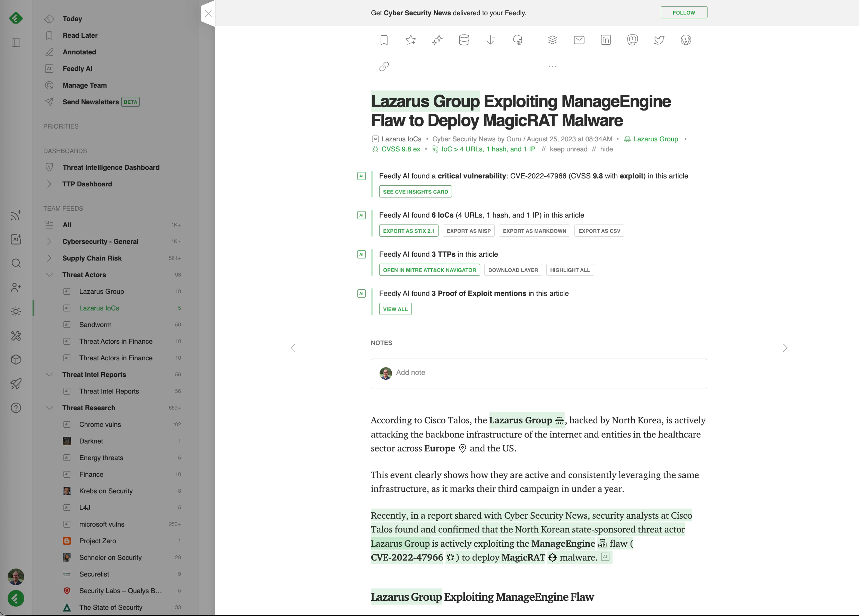Select Today in the sidebar
859x616 pixels.
72,19
